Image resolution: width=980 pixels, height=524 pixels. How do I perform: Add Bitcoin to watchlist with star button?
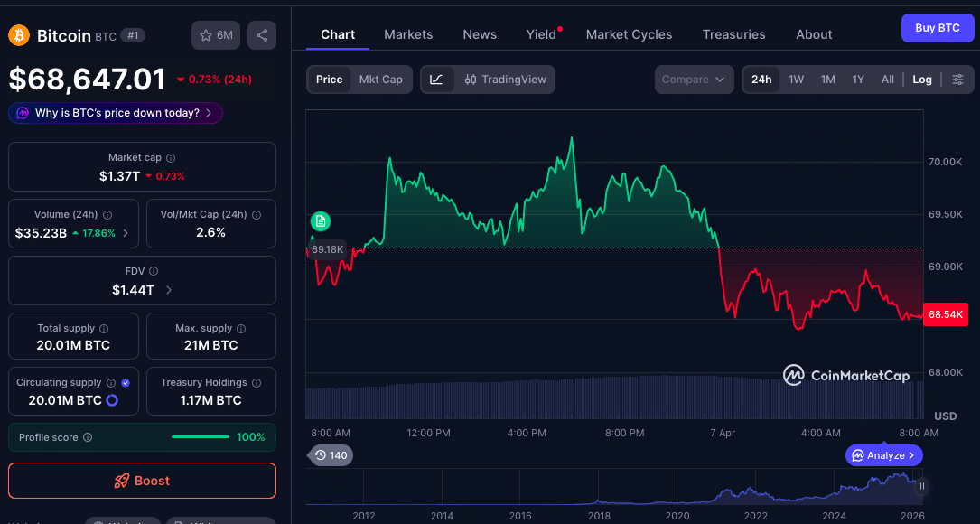(x=216, y=35)
